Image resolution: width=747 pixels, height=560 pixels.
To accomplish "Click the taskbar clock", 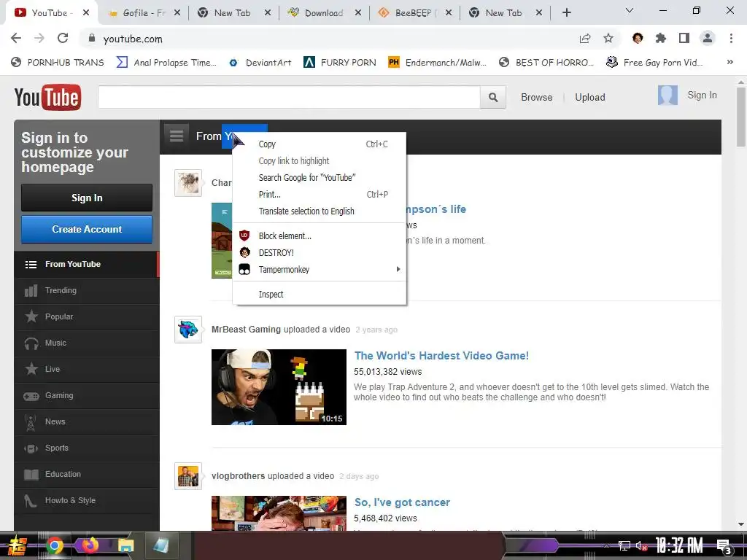I will click(x=678, y=545).
